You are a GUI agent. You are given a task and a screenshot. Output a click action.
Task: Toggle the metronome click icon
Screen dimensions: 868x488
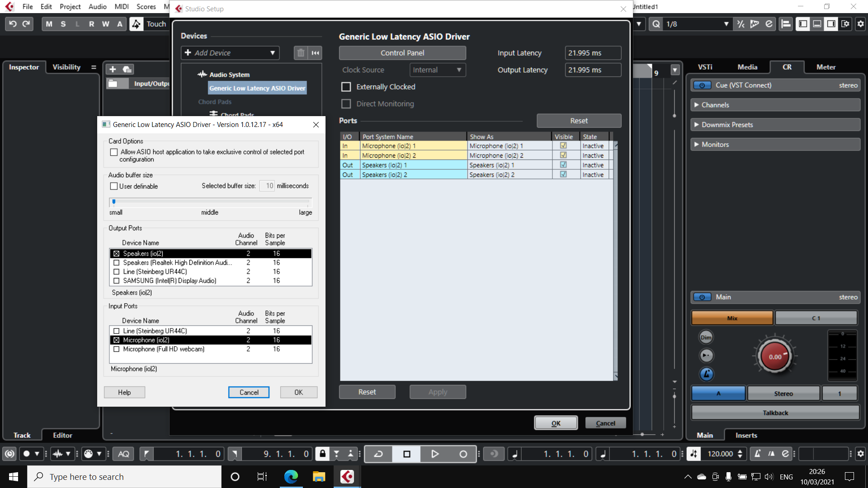point(758,454)
